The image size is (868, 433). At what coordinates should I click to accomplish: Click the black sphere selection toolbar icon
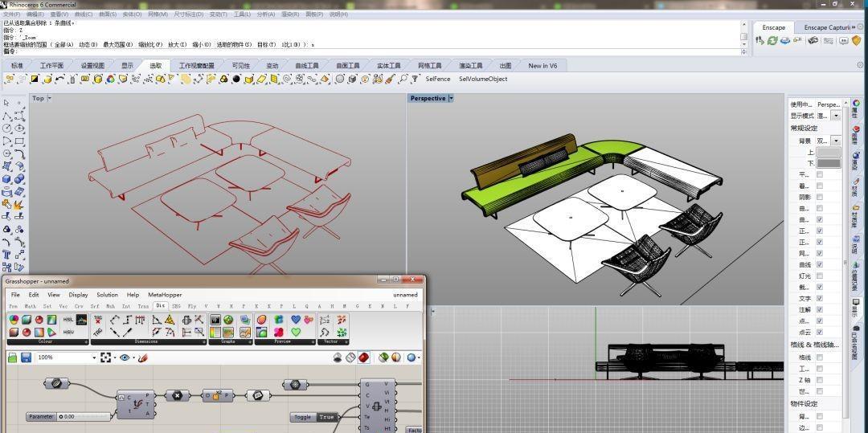[x=236, y=79]
